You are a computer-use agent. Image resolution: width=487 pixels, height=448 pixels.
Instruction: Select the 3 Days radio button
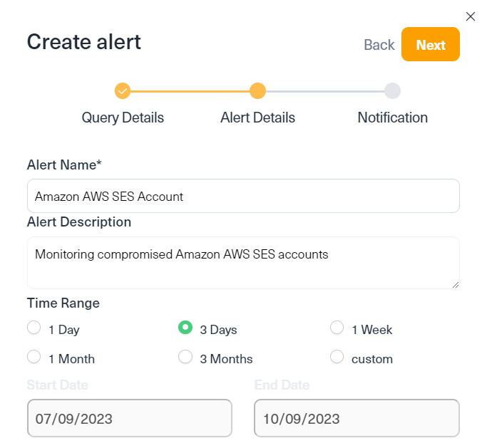click(185, 328)
